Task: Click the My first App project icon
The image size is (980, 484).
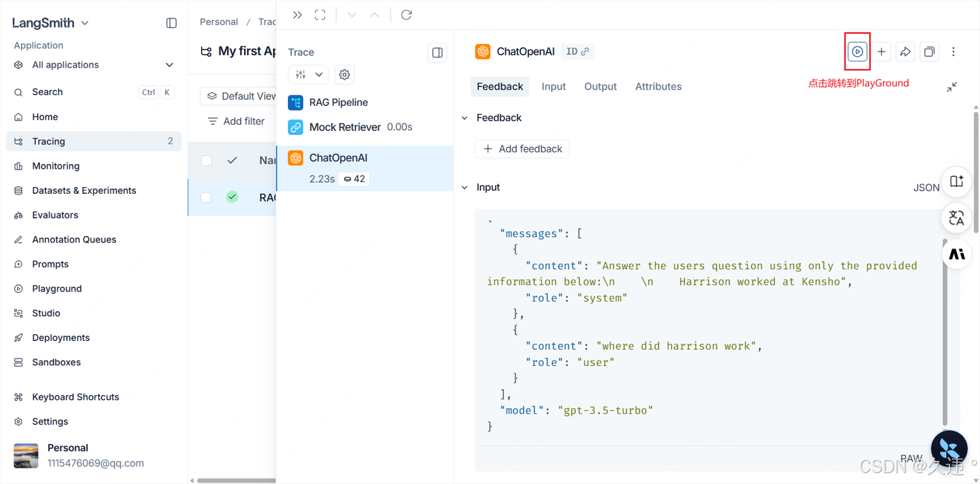Action: coord(206,52)
